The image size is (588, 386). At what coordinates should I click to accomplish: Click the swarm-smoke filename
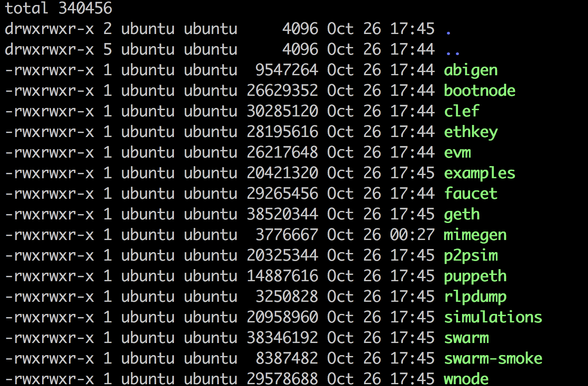(x=493, y=358)
